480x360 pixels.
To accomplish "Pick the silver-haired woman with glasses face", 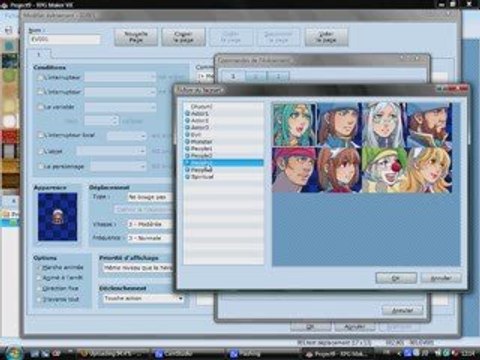I will [384, 125].
